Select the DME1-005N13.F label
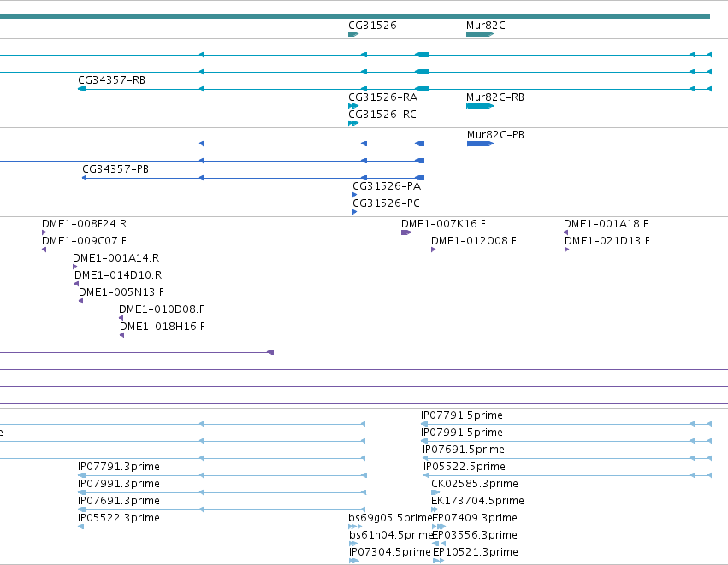Screen dimensions: 728x565 tap(121, 292)
